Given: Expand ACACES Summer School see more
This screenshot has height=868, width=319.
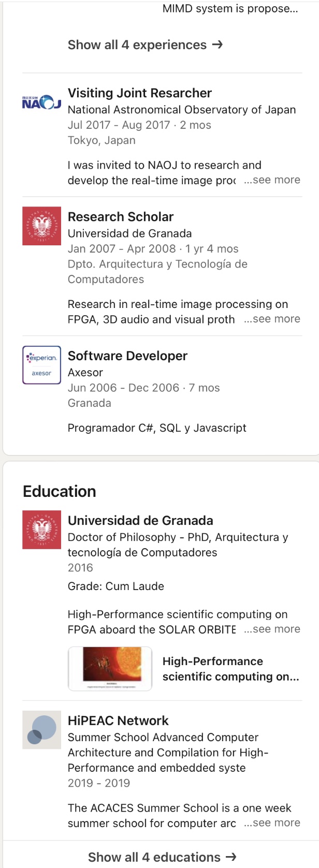Looking at the screenshot, I should (x=272, y=823).
